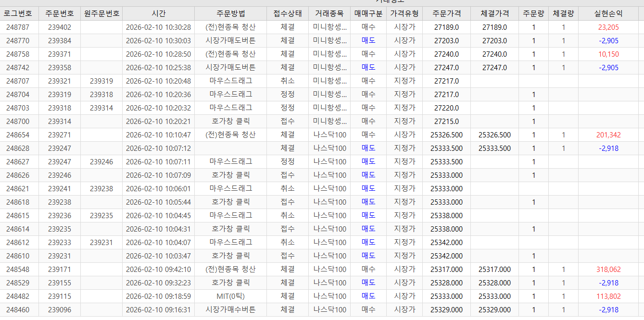Click the -2,905 loss in row 248770

pos(608,41)
